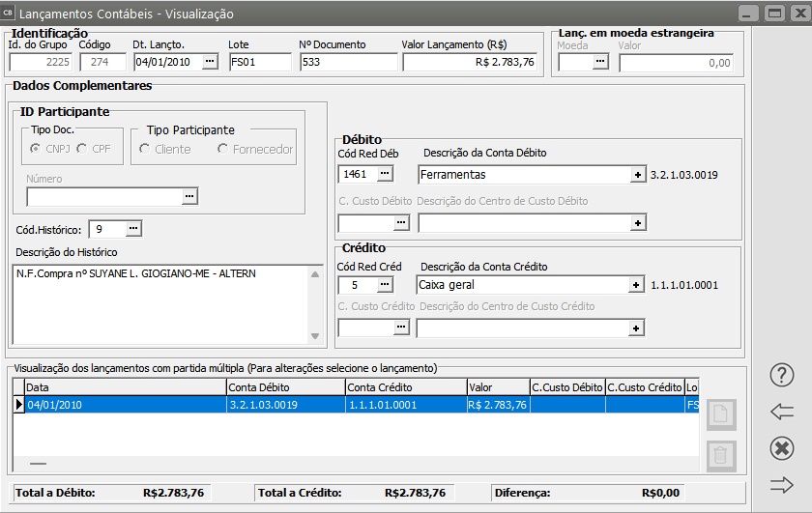Viewport: 812px width, 513px height.
Task: Open lookup for Cód Red Déb
Action: 385,174
